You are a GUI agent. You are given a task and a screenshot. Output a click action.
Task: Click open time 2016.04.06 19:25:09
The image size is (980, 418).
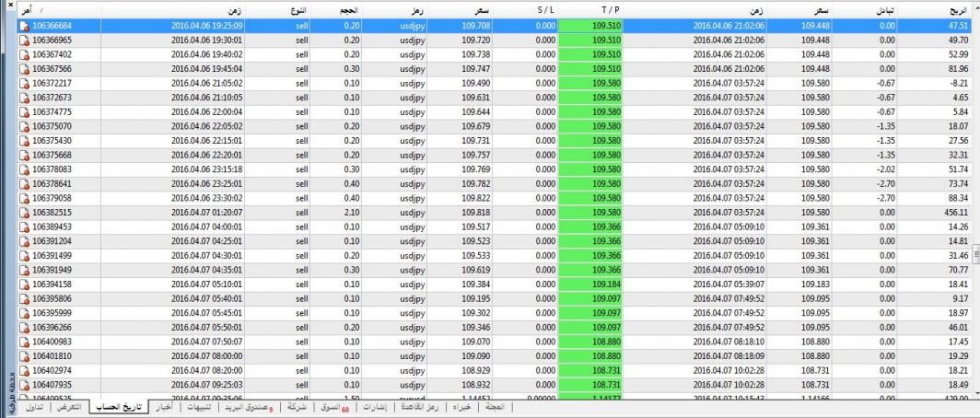pyautogui.click(x=207, y=26)
